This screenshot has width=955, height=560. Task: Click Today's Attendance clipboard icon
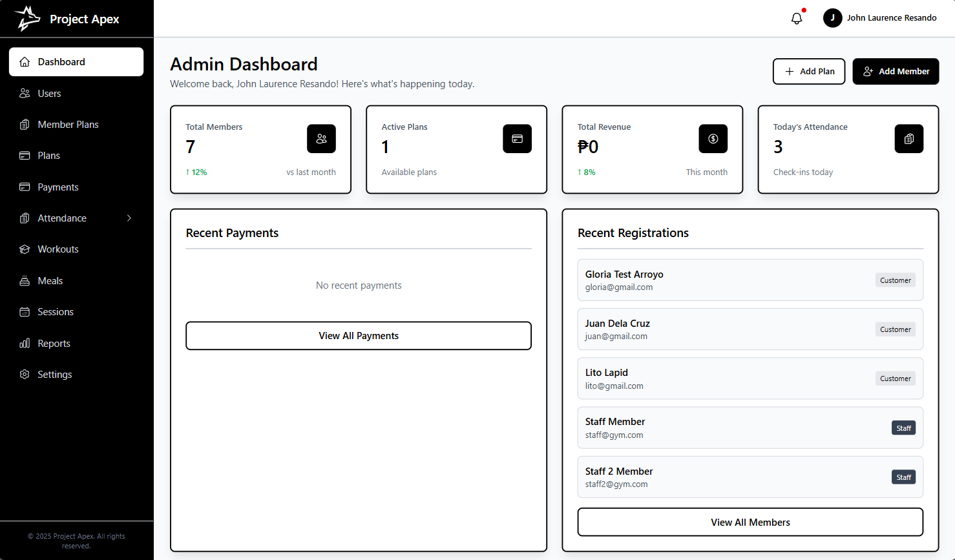[x=908, y=139]
